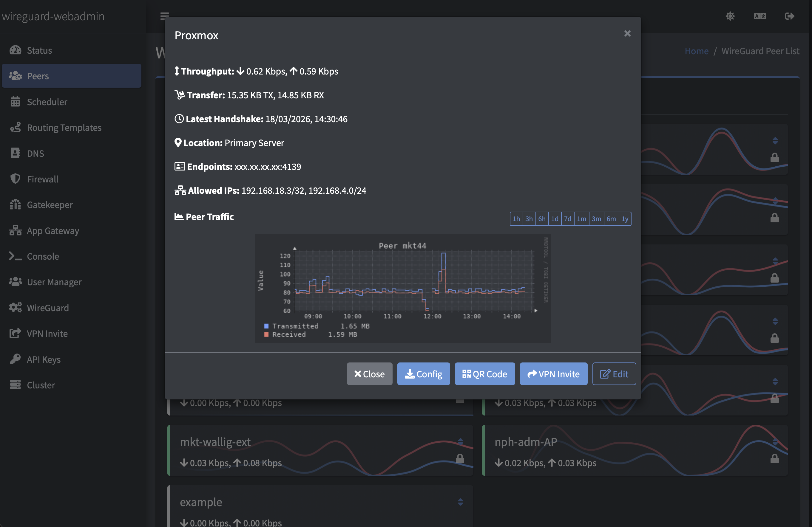Open the Home breadcrumb link
Viewport: 812px width, 527px height.
[696, 50]
